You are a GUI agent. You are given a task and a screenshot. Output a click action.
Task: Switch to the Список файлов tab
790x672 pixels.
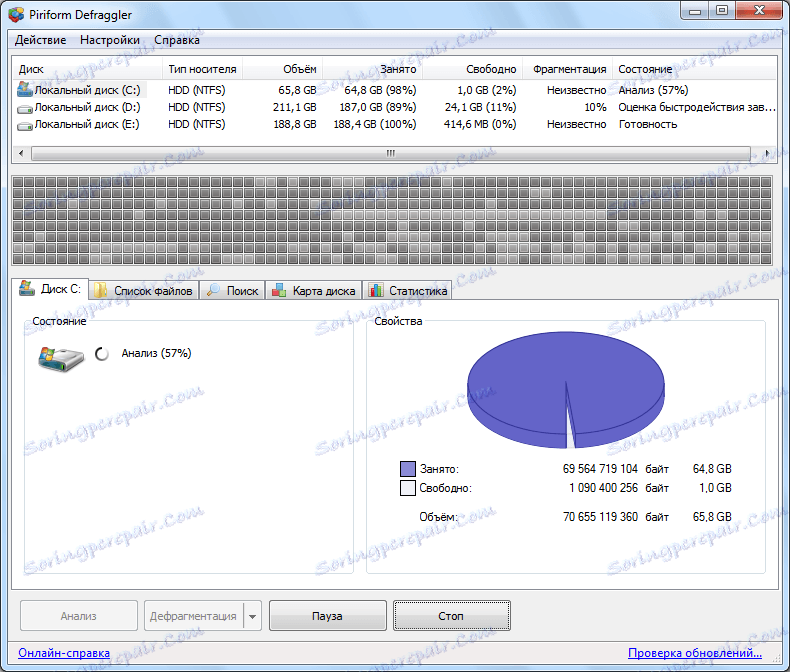click(144, 291)
